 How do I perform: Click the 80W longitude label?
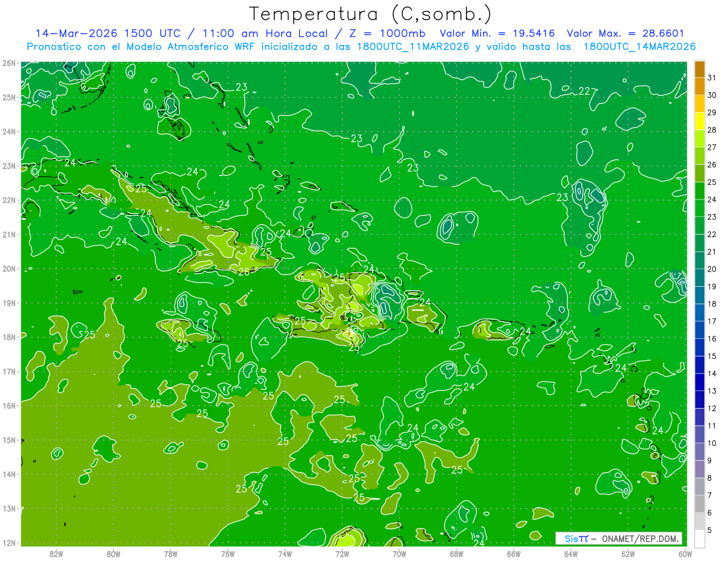tap(113, 554)
